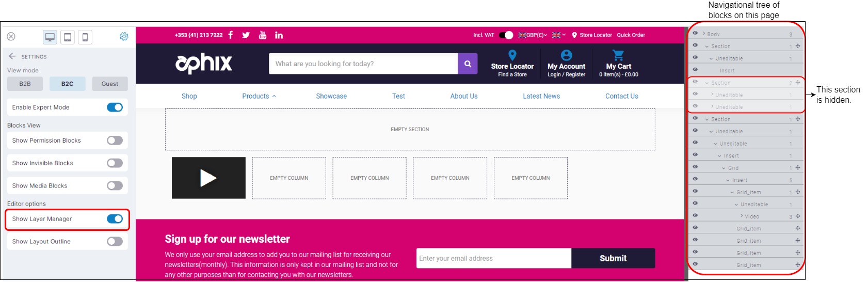The height and width of the screenshot is (282, 868).
Task: Close the editor panel with X icon
Action: pos(11,37)
